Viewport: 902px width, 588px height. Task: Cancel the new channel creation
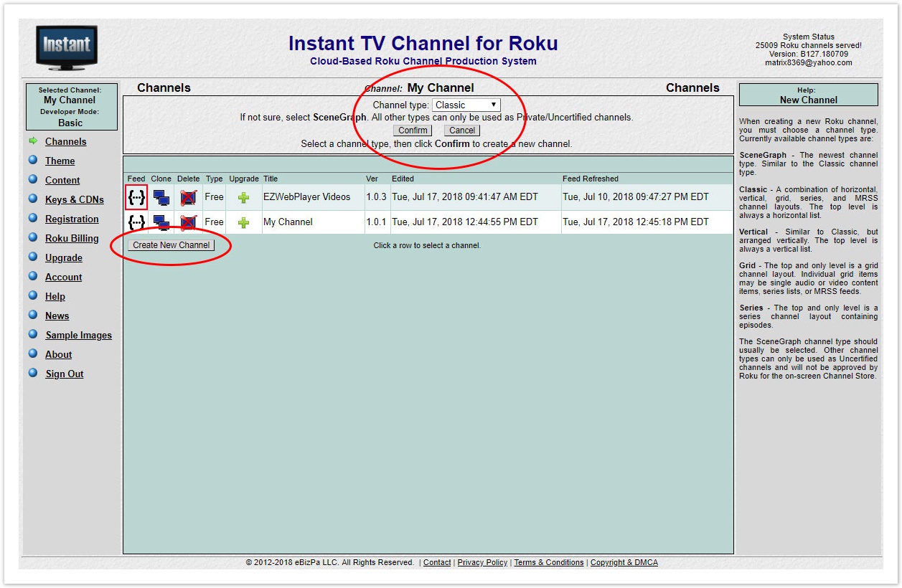pos(462,131)
